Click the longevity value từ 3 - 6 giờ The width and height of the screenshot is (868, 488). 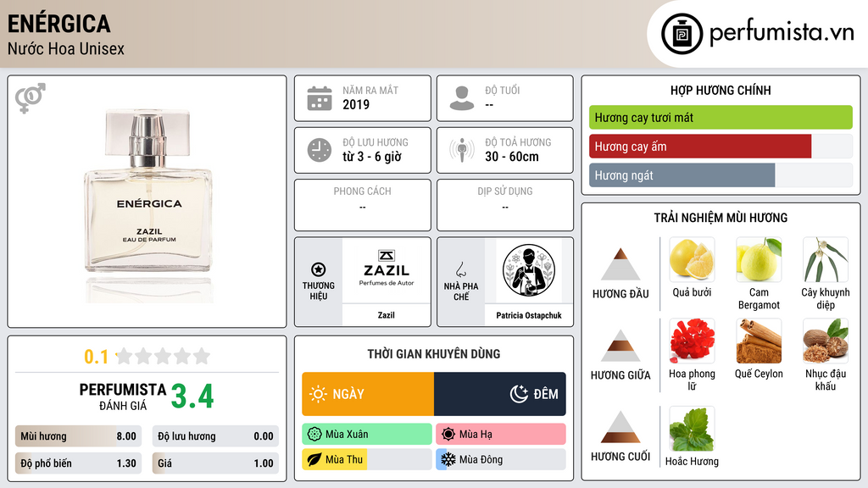[372, 157]
